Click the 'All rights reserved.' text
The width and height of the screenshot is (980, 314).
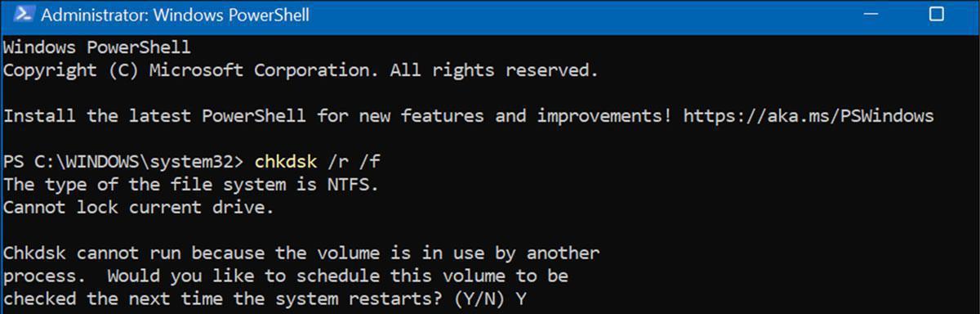(x=494, y=70)
